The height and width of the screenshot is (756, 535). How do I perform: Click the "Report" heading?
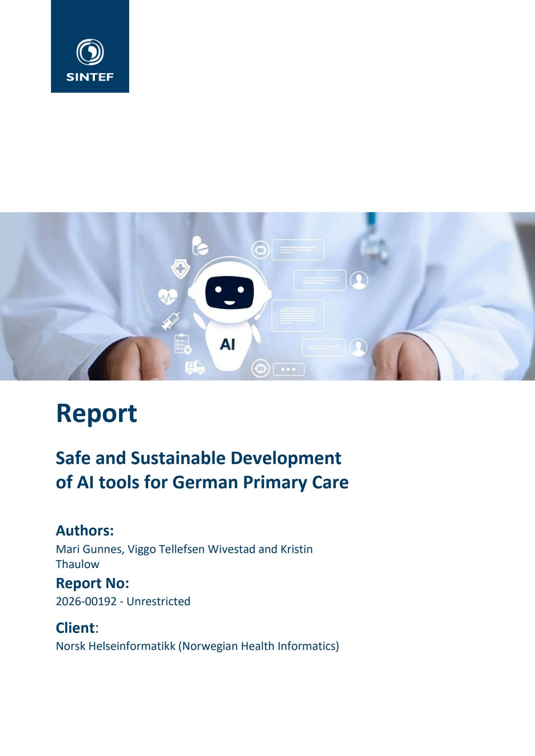pyautogui.click(x=97, y=413)
